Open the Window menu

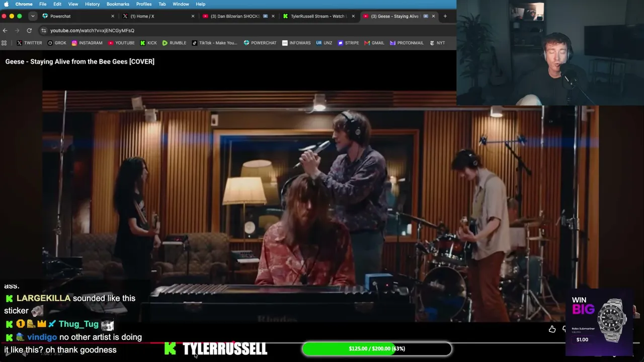(181, 4)
